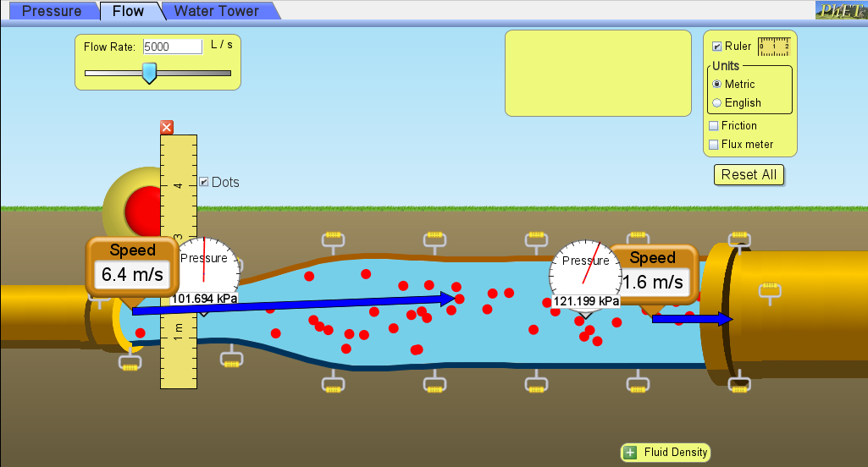Switch to the Pressure tab

tap(51, 11)
